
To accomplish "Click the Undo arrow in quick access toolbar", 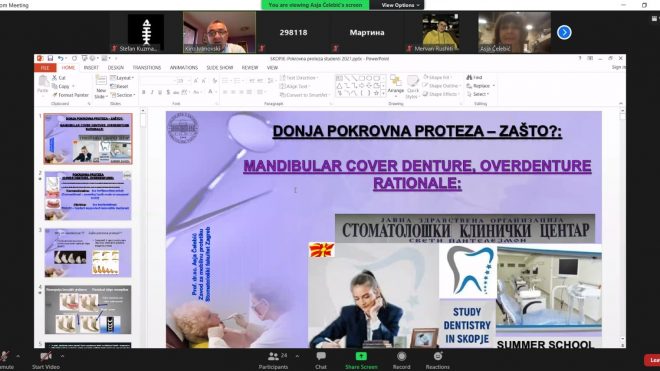I will tap(61, 59).
